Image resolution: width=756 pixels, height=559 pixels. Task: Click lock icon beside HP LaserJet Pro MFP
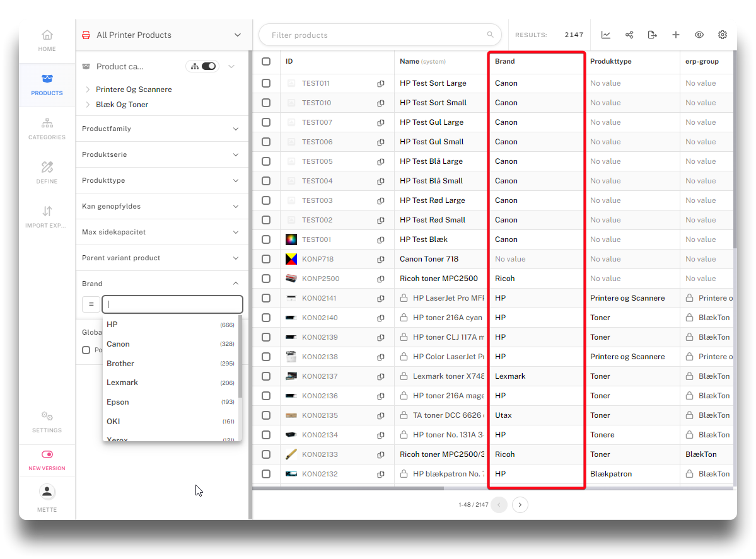[x=404, y=298]
